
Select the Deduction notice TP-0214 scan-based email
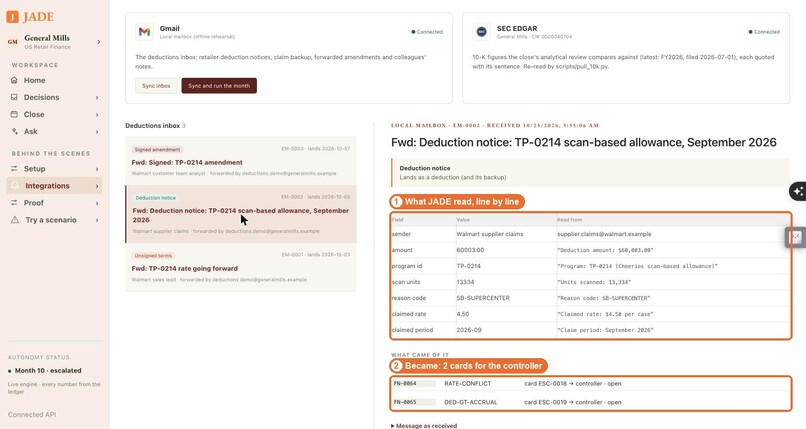241,214
